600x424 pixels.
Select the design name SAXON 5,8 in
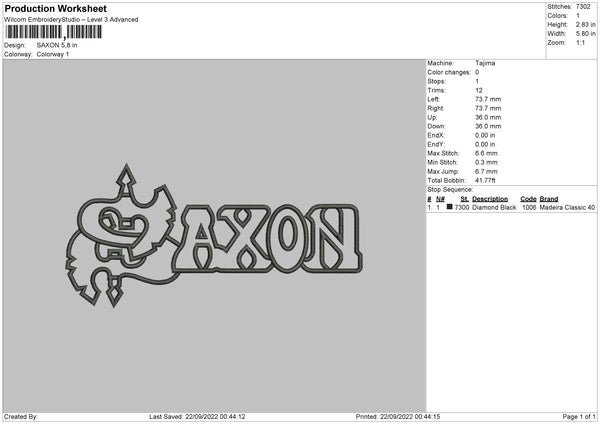pyautogui.click(x=57, y=45)
